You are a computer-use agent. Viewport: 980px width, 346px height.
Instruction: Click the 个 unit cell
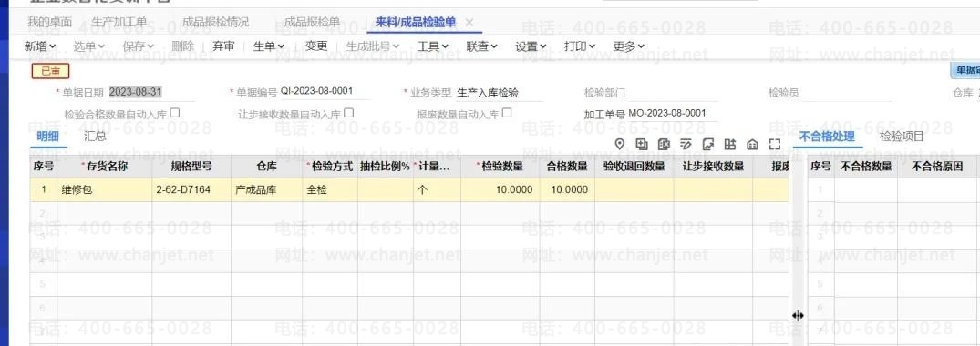point(437,190)
